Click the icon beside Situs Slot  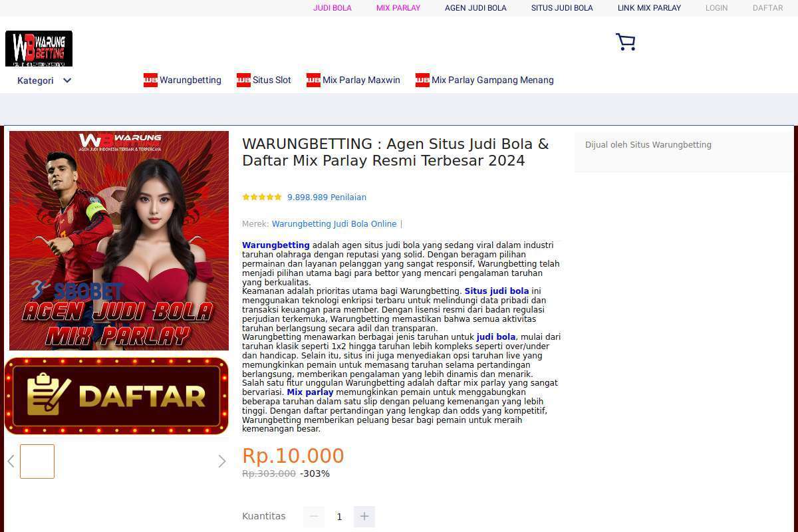pos(243,80)
